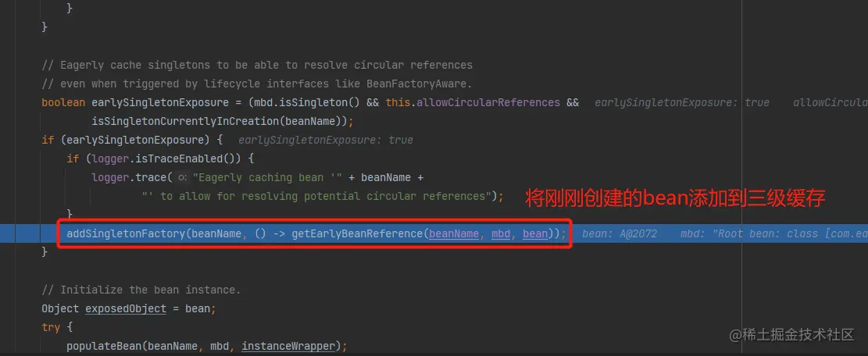Click the populateBean method call
Viewport: 868px width, 356px height.
(100, 346)
